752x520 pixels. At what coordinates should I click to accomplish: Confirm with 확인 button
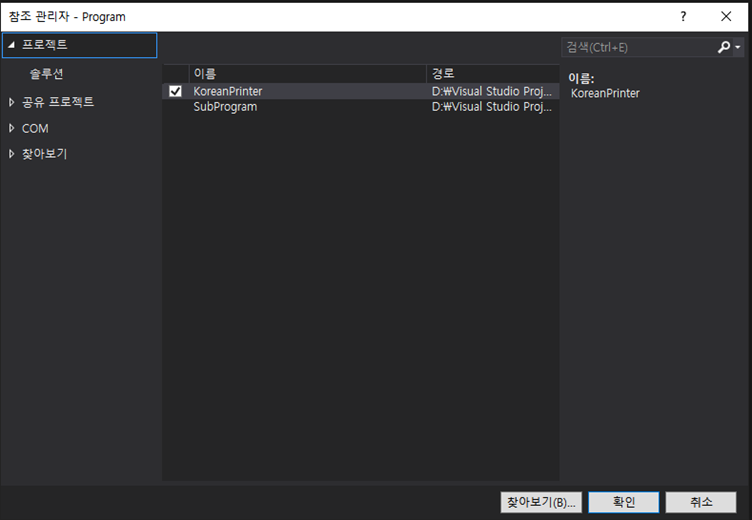623,502
